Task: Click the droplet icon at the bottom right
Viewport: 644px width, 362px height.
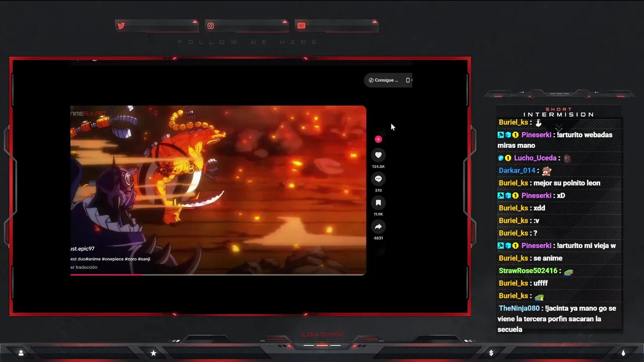Action: tap(623, 353)
